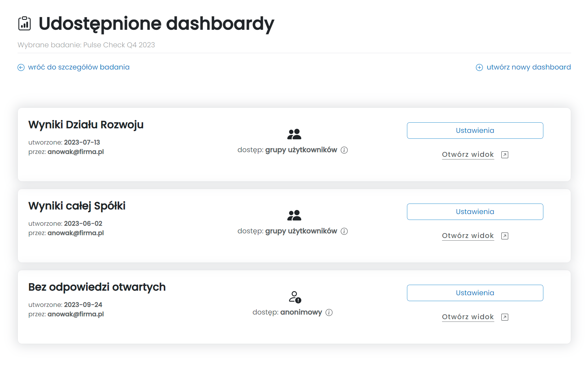
Task: Click the 'Bez odpowiedzi otwartych' title
Action: coord(97,287)
